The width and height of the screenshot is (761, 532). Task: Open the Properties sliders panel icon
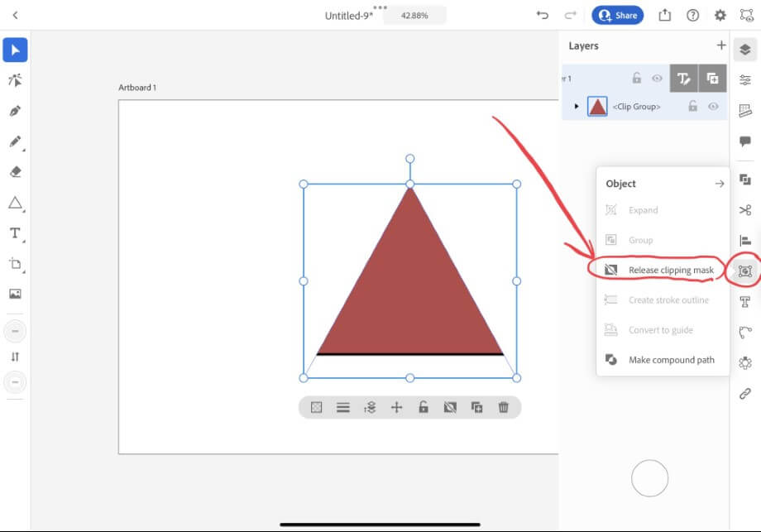click(x=745, y=79)
